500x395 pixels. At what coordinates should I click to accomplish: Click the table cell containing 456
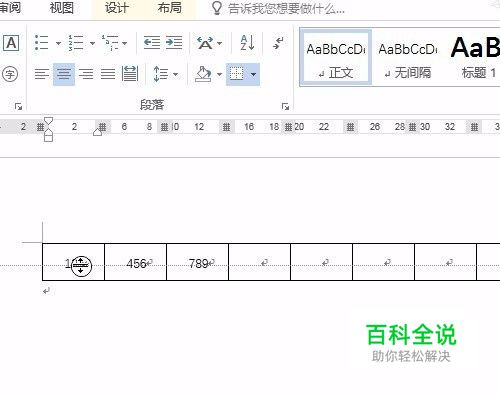click(135, 262)
